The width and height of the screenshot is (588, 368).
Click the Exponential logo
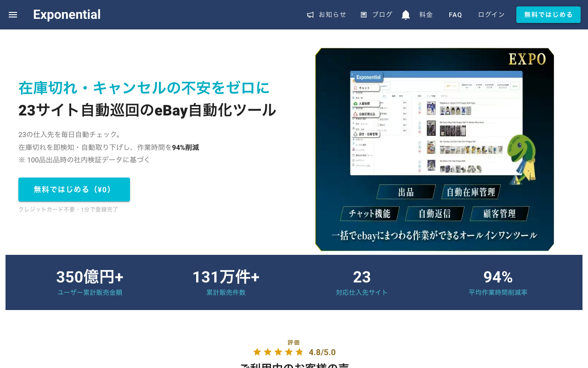pyautogui.click(x=67, y=15)
